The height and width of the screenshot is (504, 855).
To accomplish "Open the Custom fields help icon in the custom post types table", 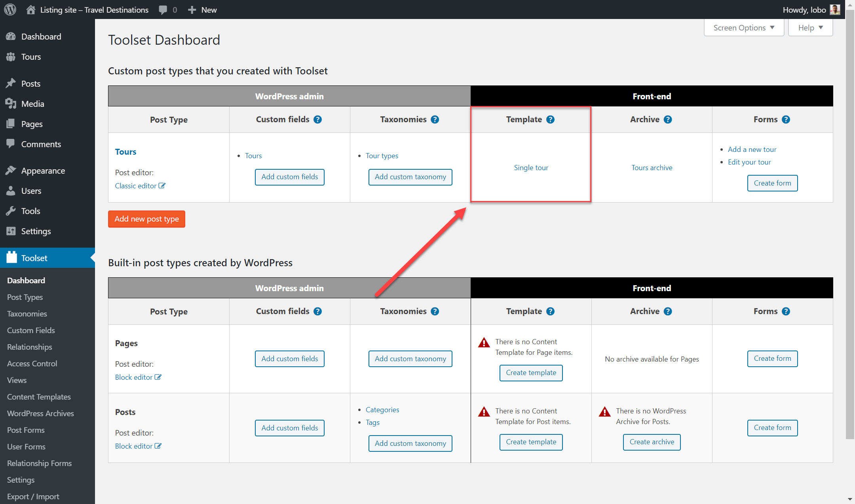I will pos(317,119).
